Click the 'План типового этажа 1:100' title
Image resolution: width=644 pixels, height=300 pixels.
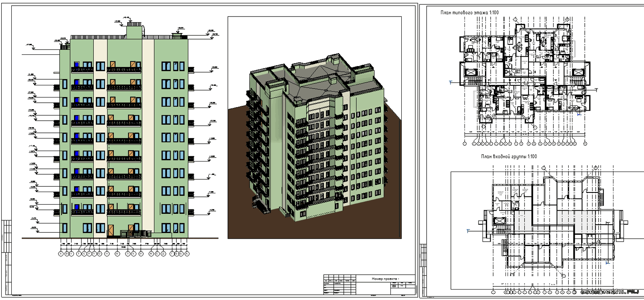469,12
